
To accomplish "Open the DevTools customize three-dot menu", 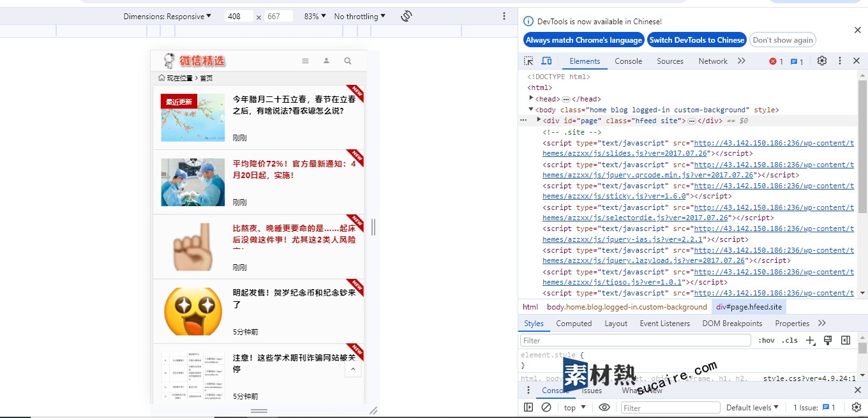I will 840,61.
